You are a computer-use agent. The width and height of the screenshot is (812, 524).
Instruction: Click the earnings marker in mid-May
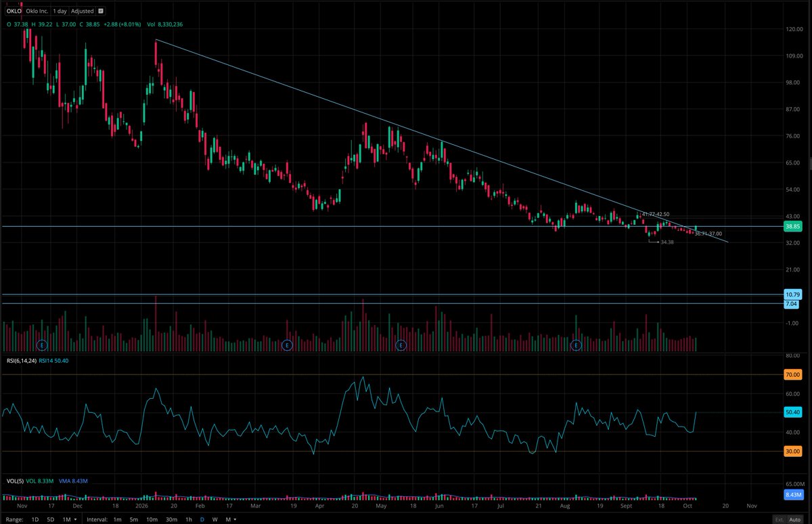400,345
